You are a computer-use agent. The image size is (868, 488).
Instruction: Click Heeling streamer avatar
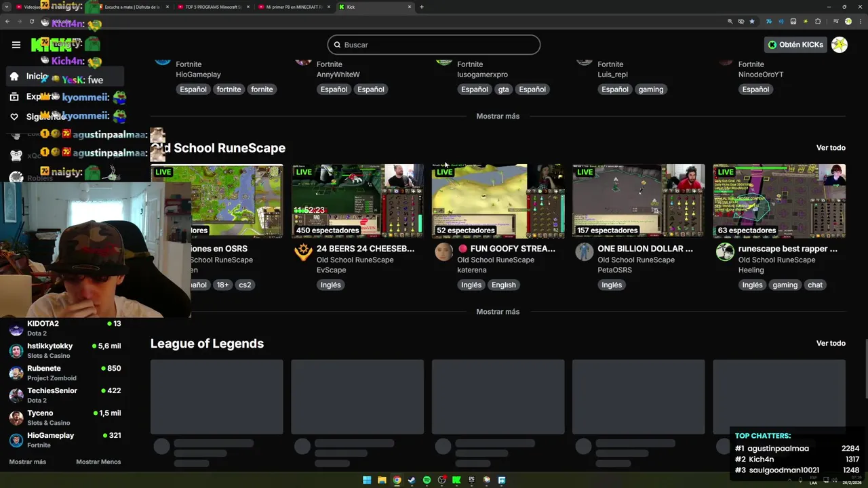725,252
